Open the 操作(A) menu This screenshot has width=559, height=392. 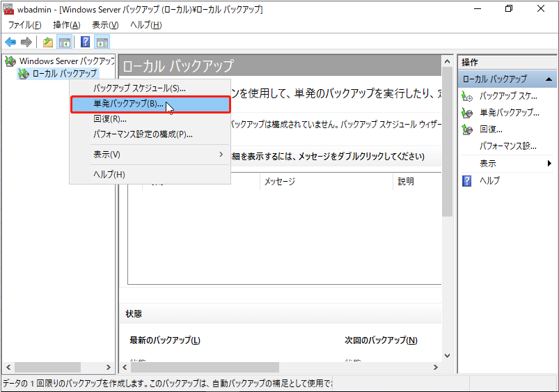point(67,25)
